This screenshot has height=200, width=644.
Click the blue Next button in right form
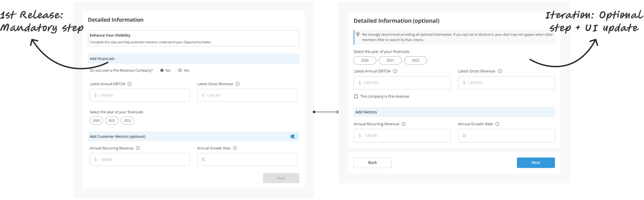click(x=536, y=162)
